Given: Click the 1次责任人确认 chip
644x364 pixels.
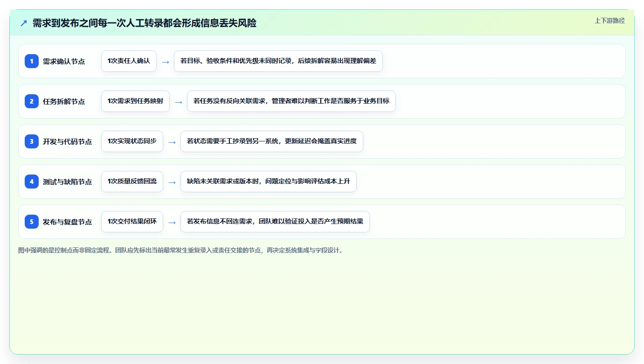Looking at the screenshot, I should [x=129, y=61].
